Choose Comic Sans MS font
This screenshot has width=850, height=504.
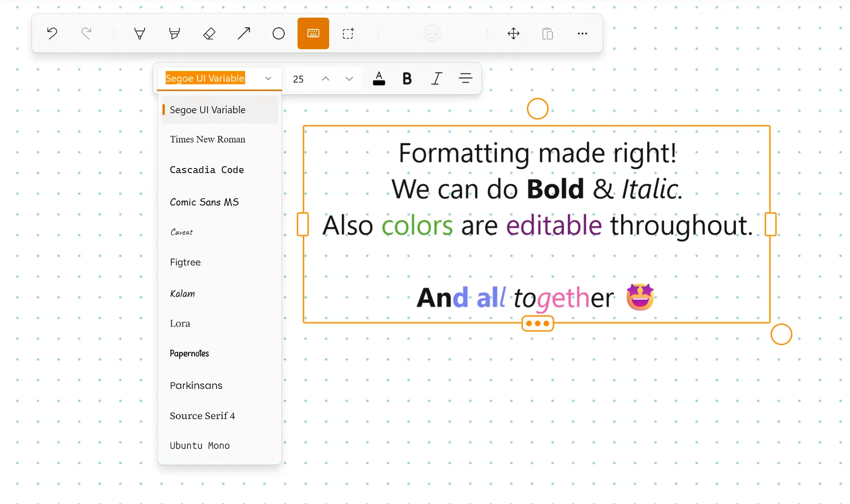(x=220, y=202)
